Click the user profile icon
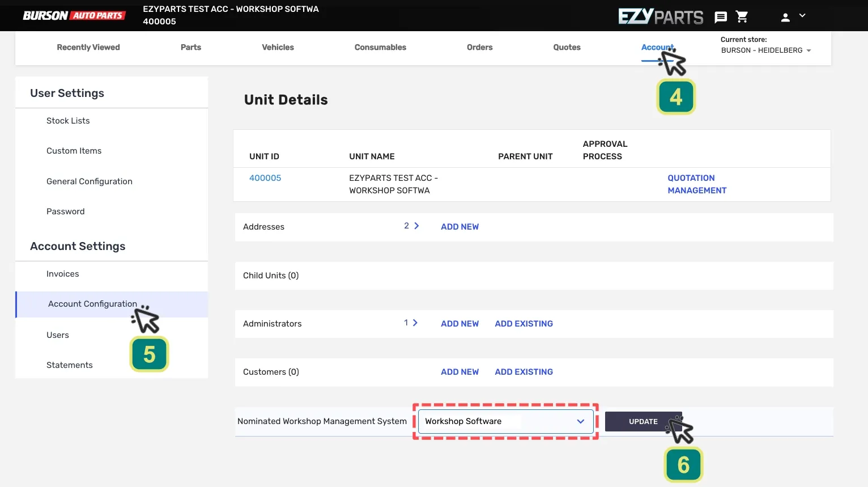The width and height of the screenshot is (868, 487). click(785, 18)
